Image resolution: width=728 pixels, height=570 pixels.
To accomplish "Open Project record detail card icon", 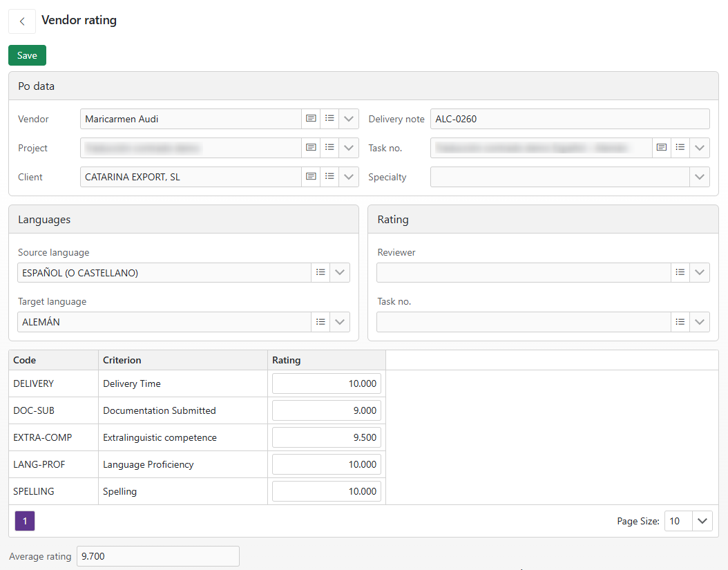I will [x=311, y=147].
